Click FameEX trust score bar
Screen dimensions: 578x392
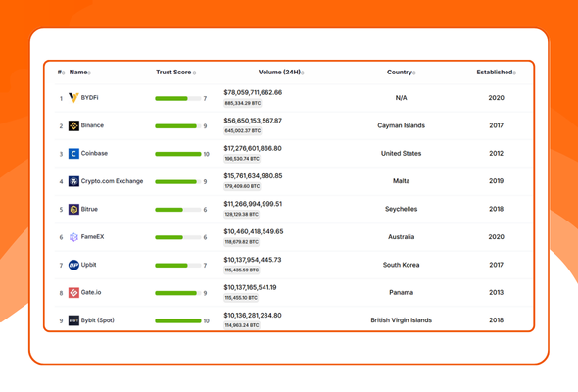point(178,237)
